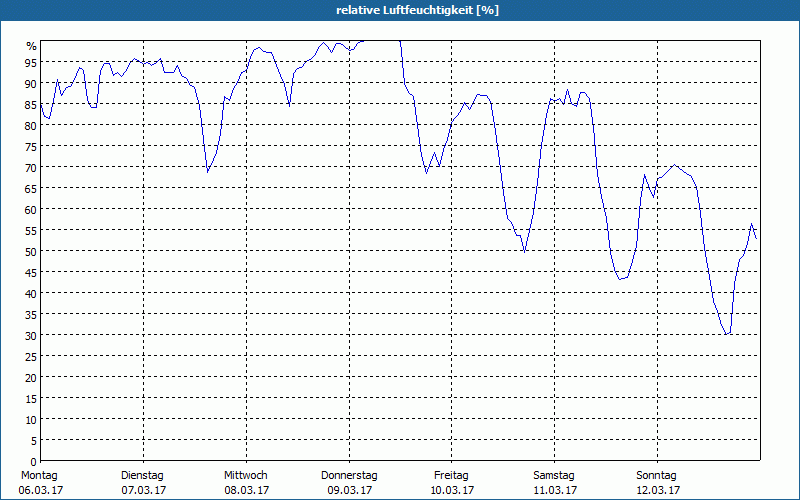This screenshot has width=800, height=500.
Task: Select the Freitag 10.03.17 axis label
Action: (452, 483)
